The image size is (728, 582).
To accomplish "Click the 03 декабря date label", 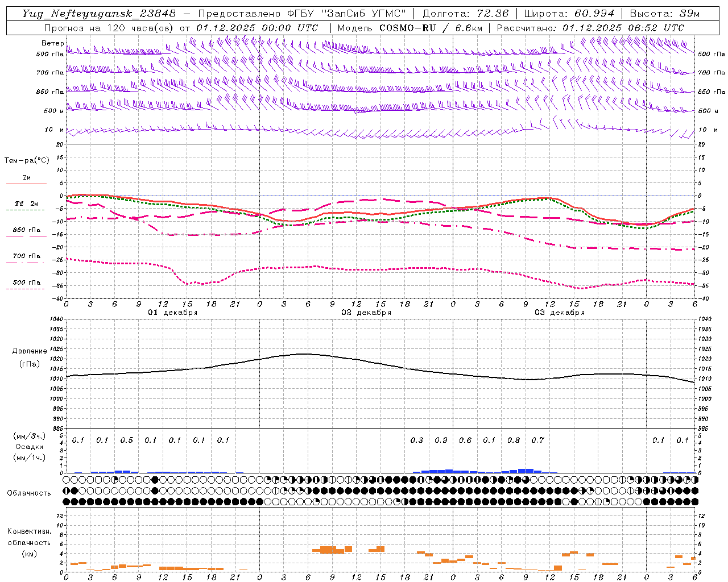I will click(560, 313).
